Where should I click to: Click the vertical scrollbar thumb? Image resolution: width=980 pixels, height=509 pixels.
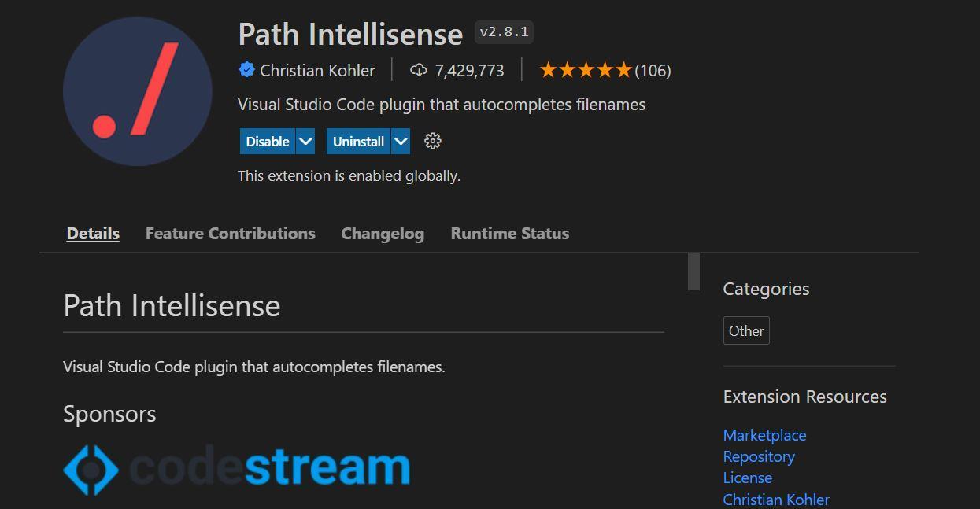tap(693, 271)
